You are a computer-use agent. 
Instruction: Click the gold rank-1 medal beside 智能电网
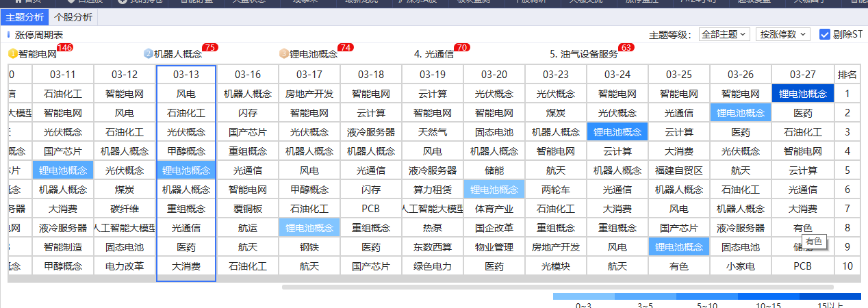pos(12,54)
